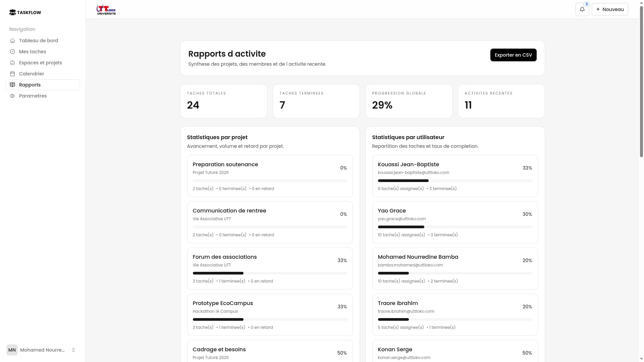
Task: Expand the Mohamed Nourre... account menu chevron
Action: click(x=73, y=350)
